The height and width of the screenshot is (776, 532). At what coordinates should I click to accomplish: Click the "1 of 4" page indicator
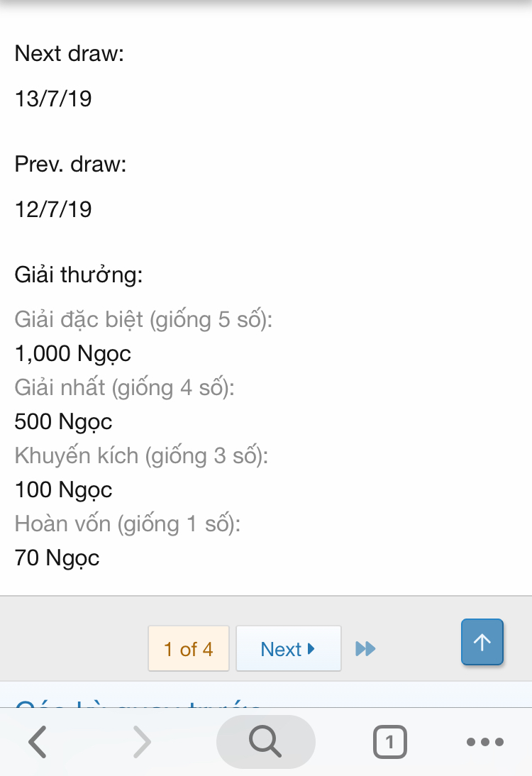point(188,648)
